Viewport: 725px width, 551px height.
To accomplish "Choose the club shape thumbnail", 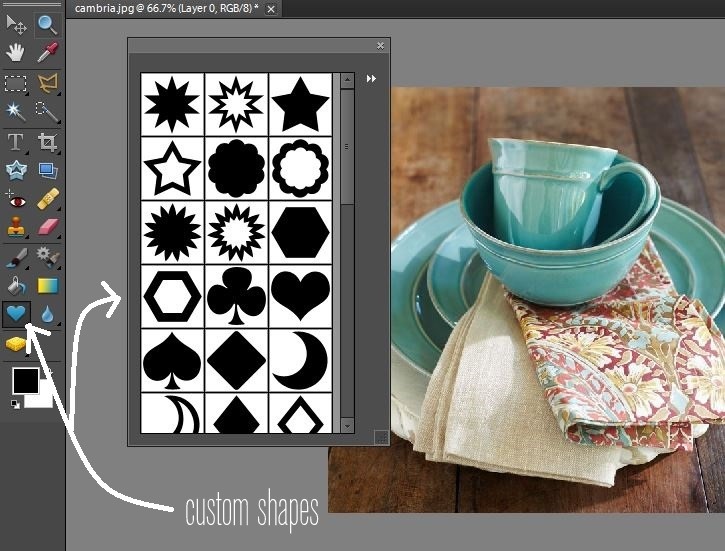I will point(236,297).
